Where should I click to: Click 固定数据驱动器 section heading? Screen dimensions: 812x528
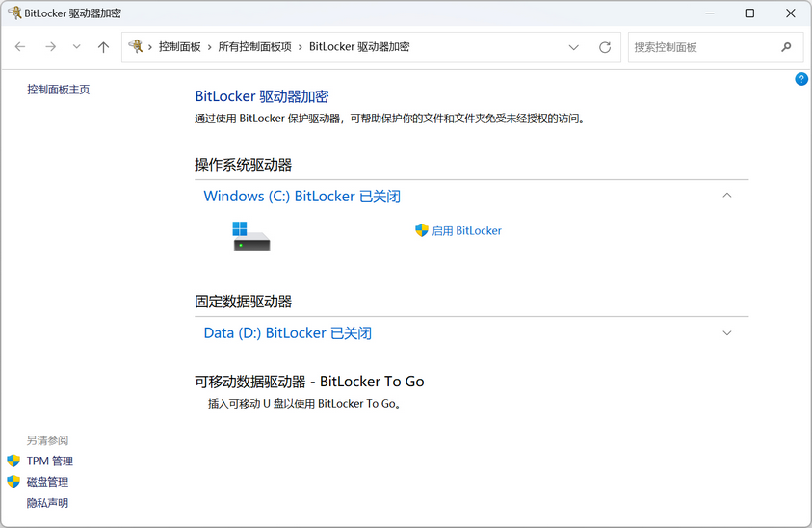(243, 302)
